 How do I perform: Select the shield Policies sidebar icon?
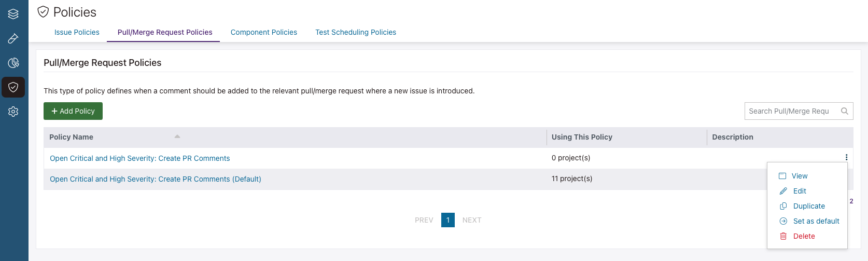pos(13,87)
